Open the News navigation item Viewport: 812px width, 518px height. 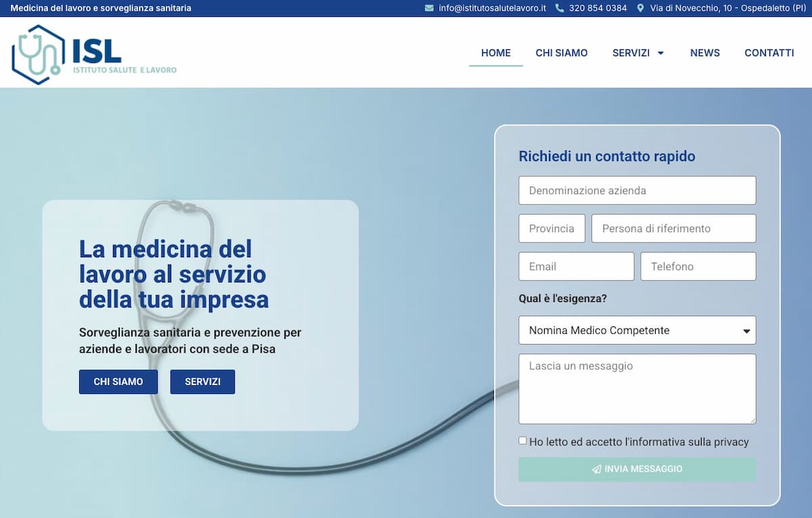tap(705, 53)
